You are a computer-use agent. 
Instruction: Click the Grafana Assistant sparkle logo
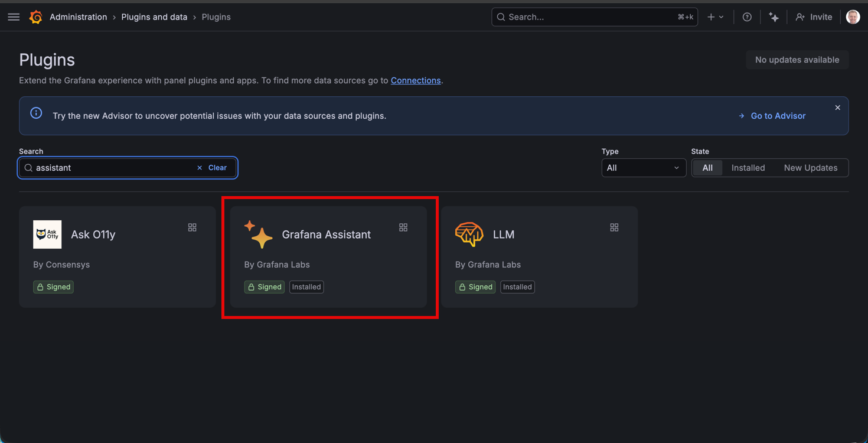point(259,234)
